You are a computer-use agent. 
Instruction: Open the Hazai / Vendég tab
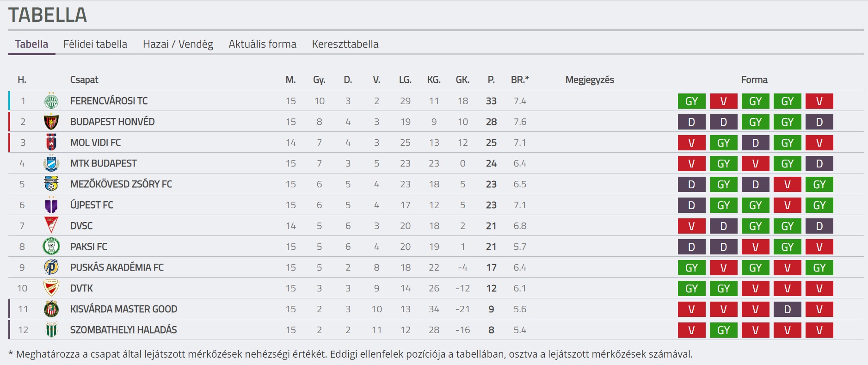(x=178, y=44)
